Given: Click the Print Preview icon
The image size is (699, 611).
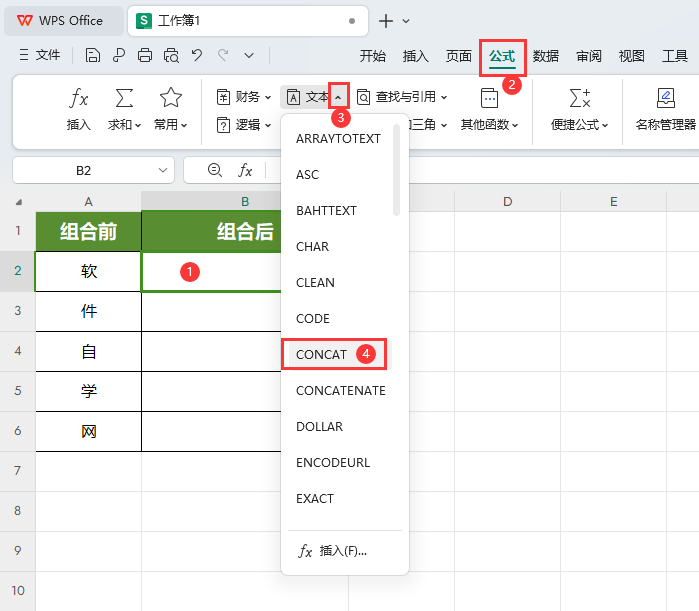Looking at the screenshot, I should 171,56.
